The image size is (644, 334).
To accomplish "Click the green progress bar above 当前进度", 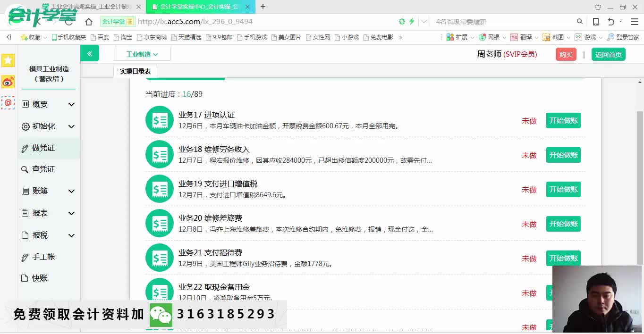I will (185, 80).
